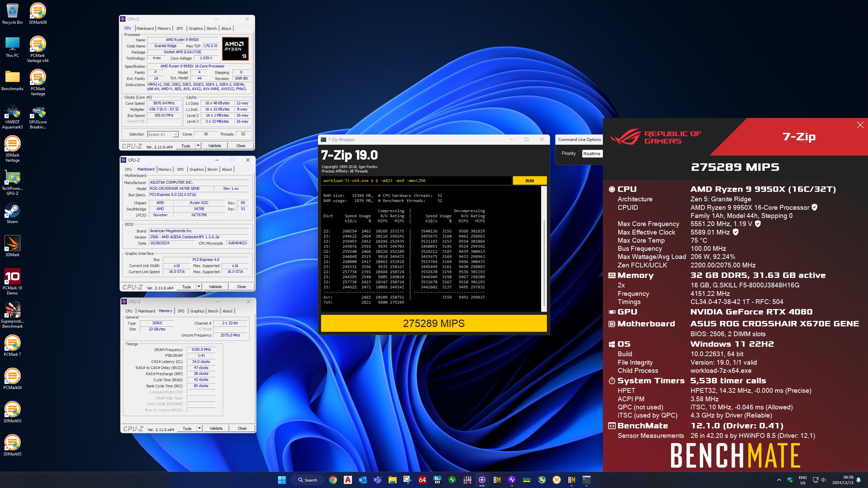Click Validate in CPU-Z Mainboard window
This screenshot has height=488, width=868.
pos(215,287)
